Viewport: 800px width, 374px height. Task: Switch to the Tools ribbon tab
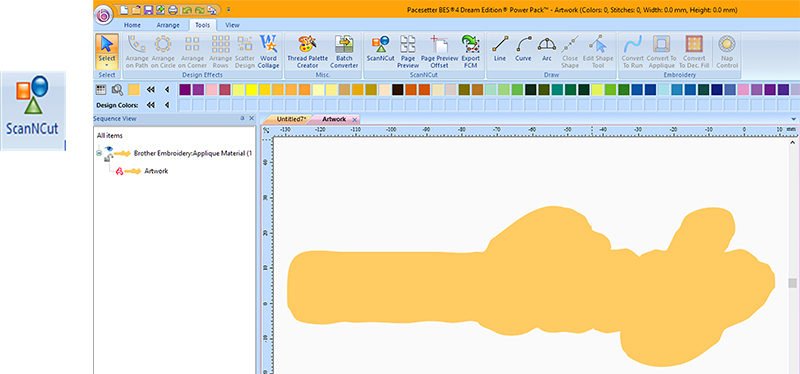[203, 25]
